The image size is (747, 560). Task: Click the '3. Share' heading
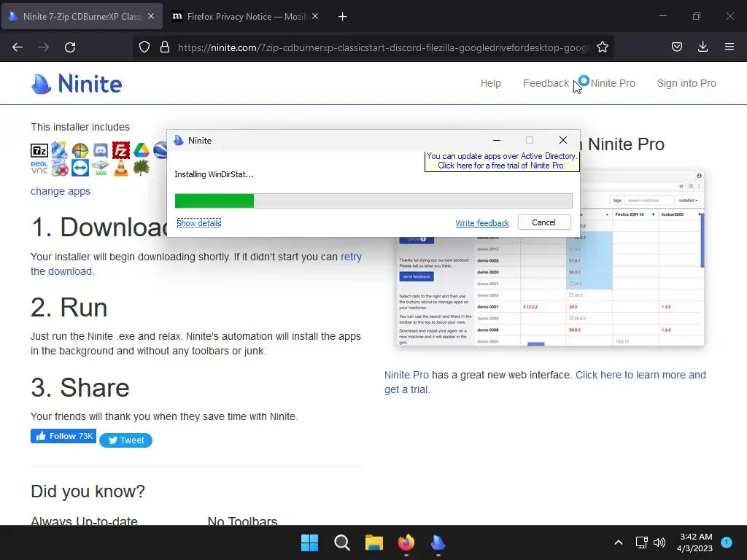coord(80,388)
